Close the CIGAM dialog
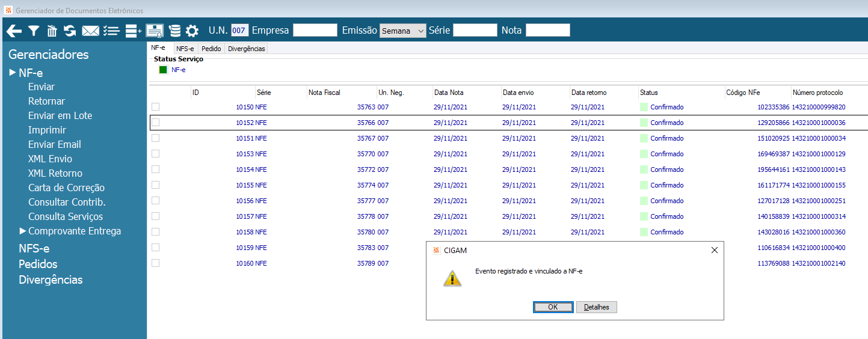The image size is (868, 339). 714,250
